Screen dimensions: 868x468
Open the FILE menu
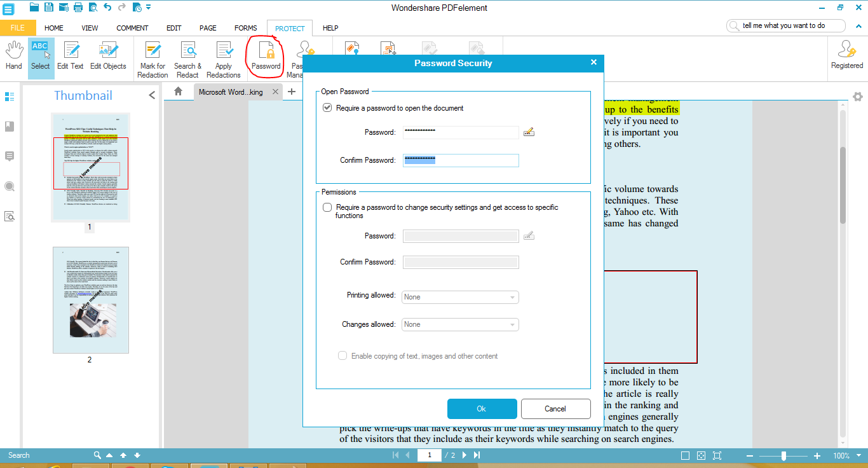coord(18,28)
